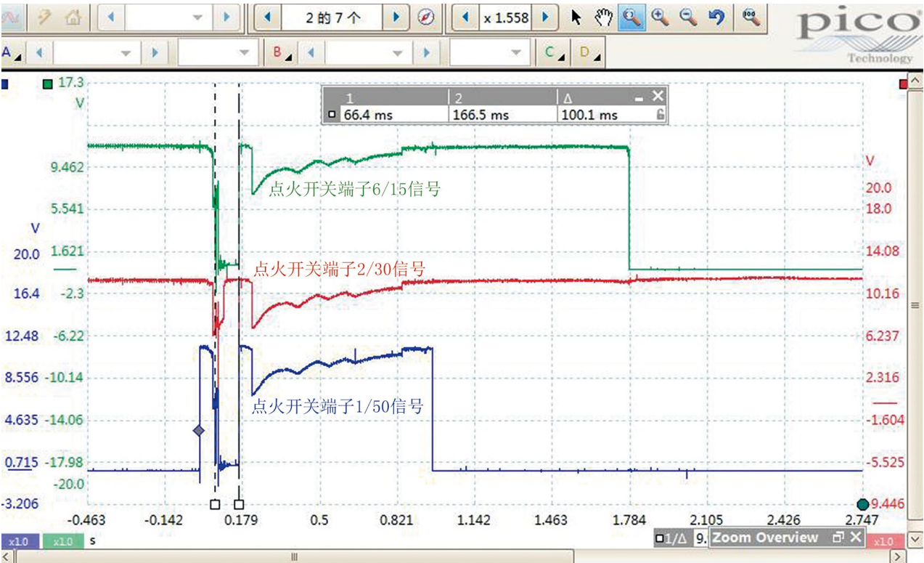Image resolution: width=924 pixels, height=563 pixels.
Task: Select the hand pan tool
Action: (603, 17)
